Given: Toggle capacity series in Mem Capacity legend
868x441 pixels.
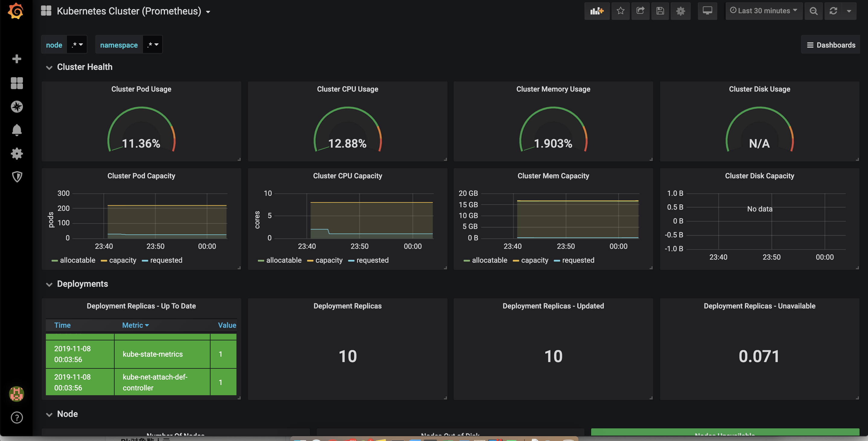Looking at the screenshot, I should tap(534, 260).
